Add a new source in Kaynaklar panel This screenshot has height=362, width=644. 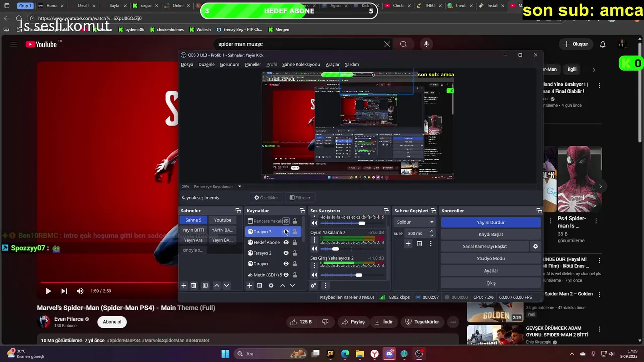[249, 285]
